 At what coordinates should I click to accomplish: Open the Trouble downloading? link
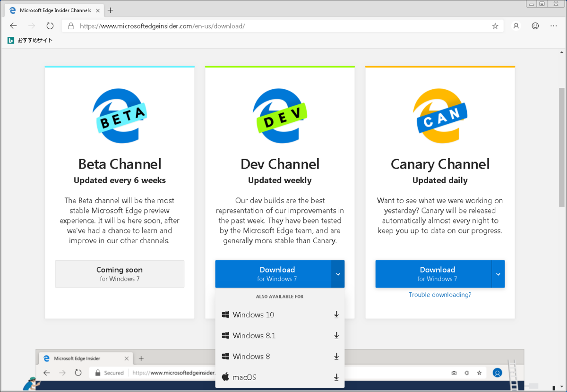[x=440, y=295]
